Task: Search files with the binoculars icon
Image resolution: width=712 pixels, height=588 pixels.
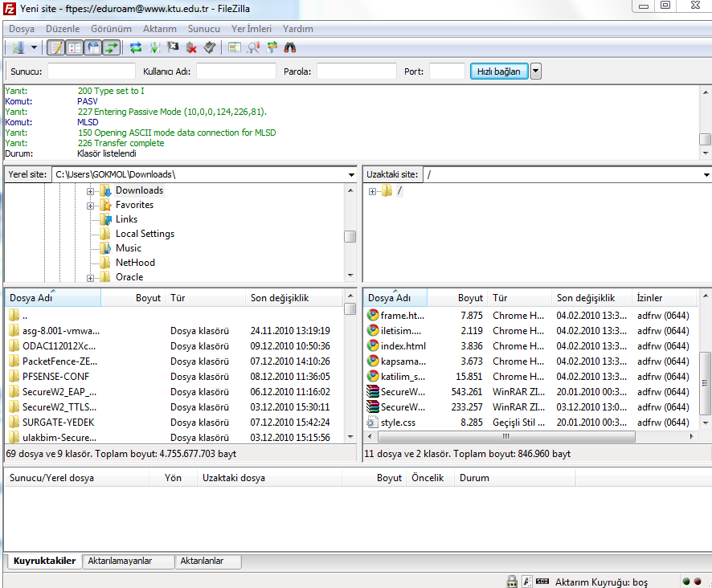Action: coord(290,47)
